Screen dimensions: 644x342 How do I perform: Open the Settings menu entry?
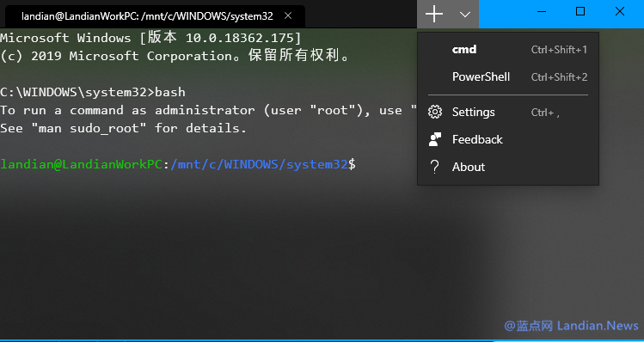[508, 112]
